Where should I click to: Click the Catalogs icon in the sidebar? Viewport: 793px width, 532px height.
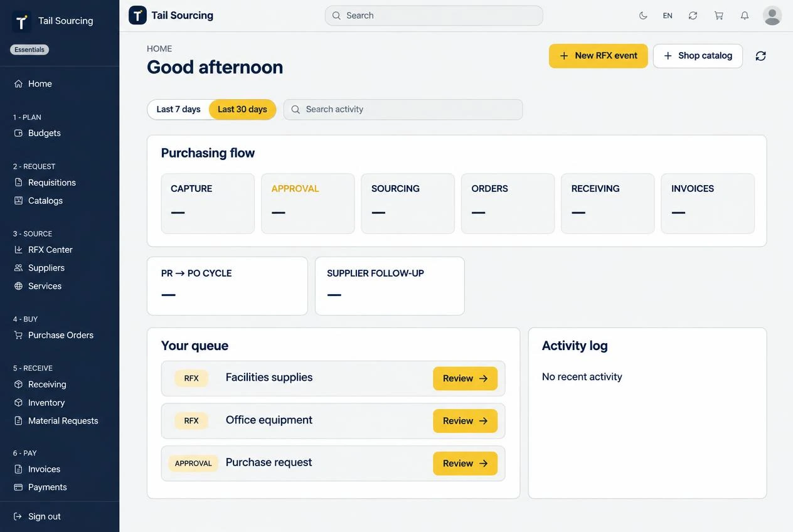point(18,201)
